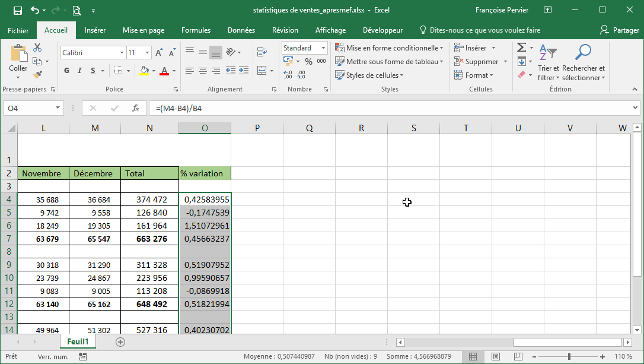Click the Partager button
644x364 pixels.
620,30
